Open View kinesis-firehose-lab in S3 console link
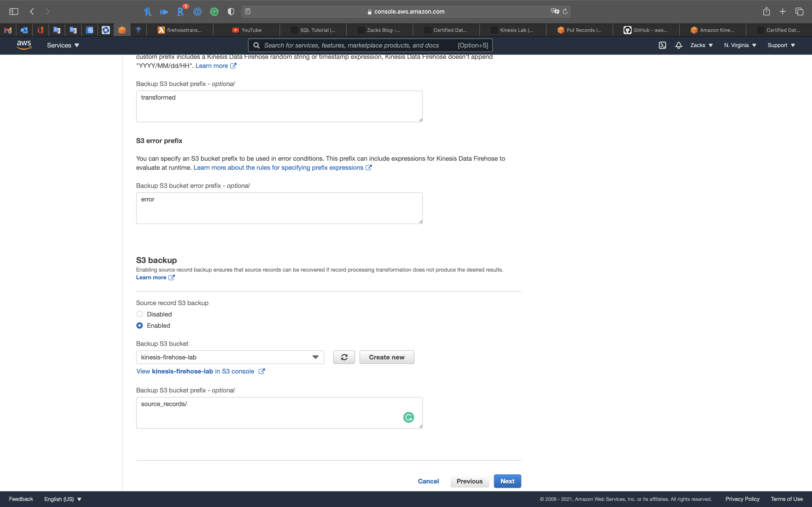This screenshot has width=812, height=507. pos(200,371)
